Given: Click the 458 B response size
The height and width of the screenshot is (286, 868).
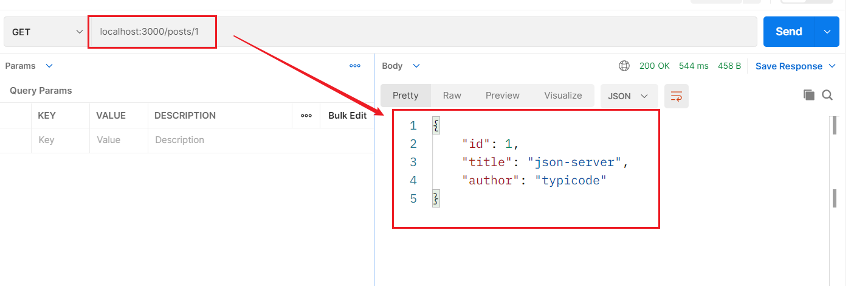Looking at the screenshot, I should tap(729, 66).
